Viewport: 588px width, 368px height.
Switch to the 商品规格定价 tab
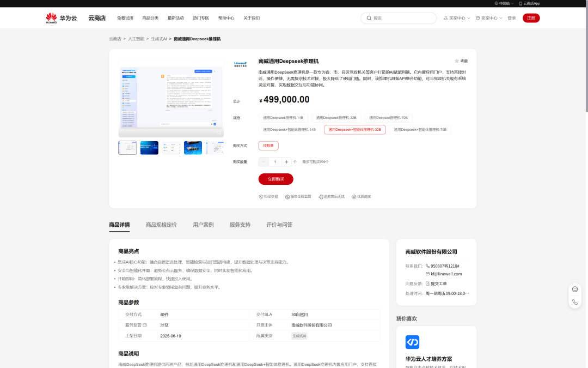(161, 225)
